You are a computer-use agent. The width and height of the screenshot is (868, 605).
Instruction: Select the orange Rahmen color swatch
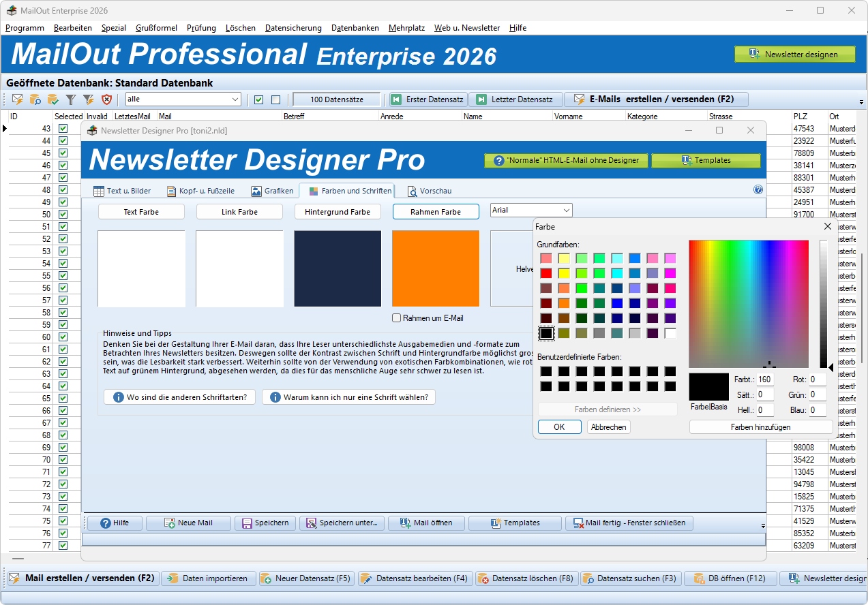coord(436,268)
